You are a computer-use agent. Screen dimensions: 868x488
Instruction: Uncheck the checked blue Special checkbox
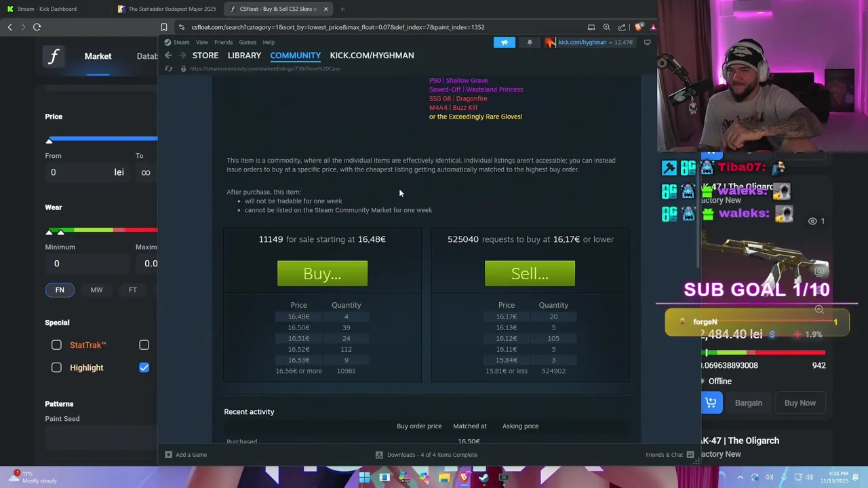coord(144,367)
